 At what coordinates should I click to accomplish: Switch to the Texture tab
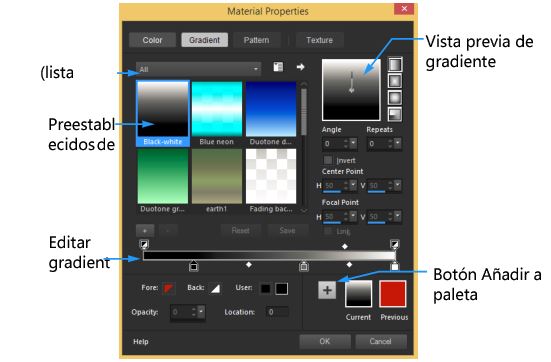coord(319,40)
